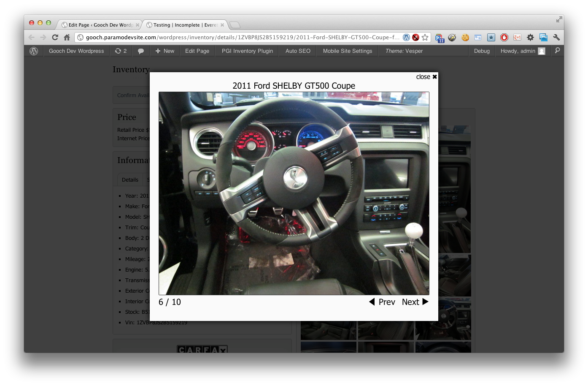The image size is (588, 386).
Task: Open the Debug menu in admin bar
Action: pos(482,51)
